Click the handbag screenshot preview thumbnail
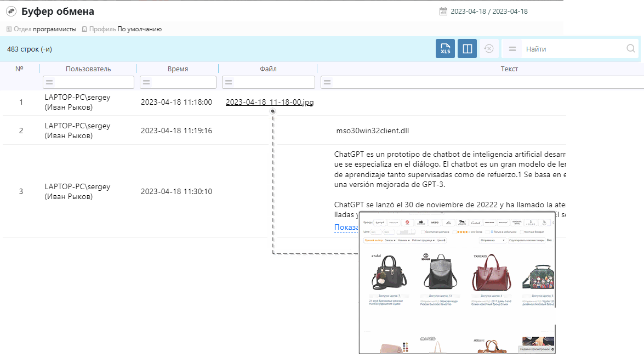Image resolution: width=644 pixels, height=363 pixels. point(457,282)
